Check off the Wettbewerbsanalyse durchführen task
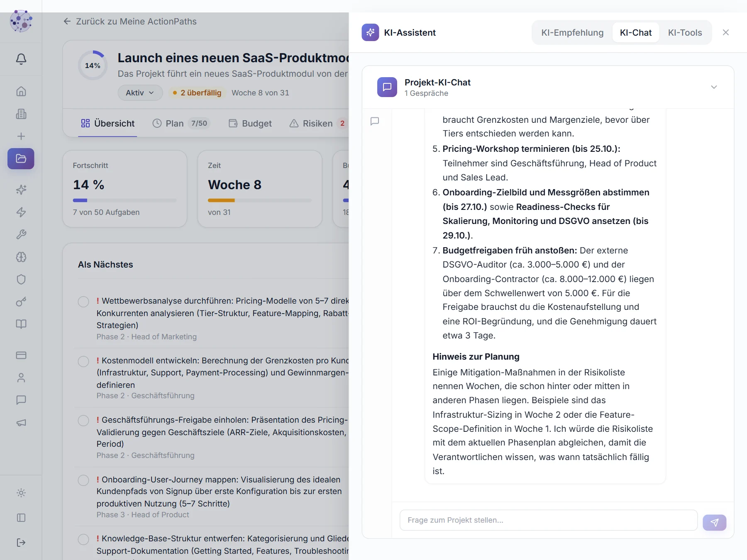 pos(83,302)
